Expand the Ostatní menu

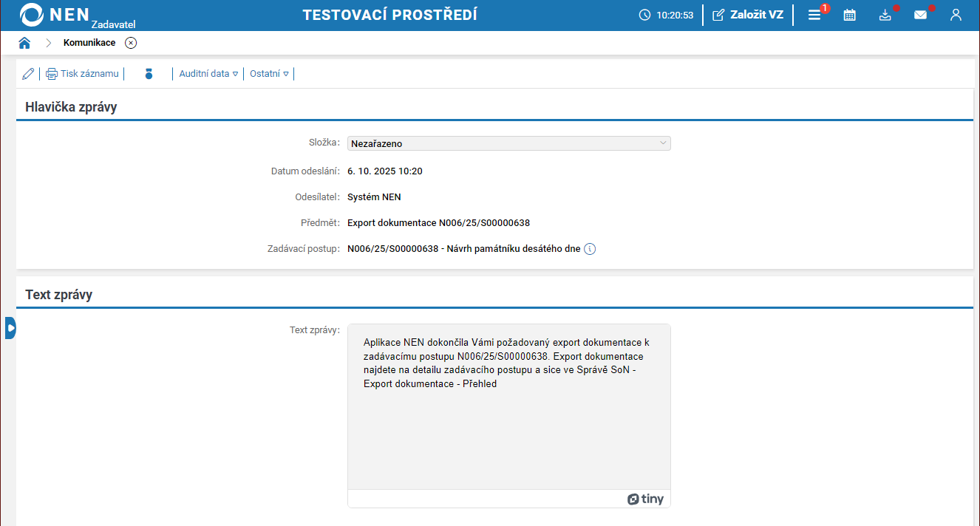point(270,74)
